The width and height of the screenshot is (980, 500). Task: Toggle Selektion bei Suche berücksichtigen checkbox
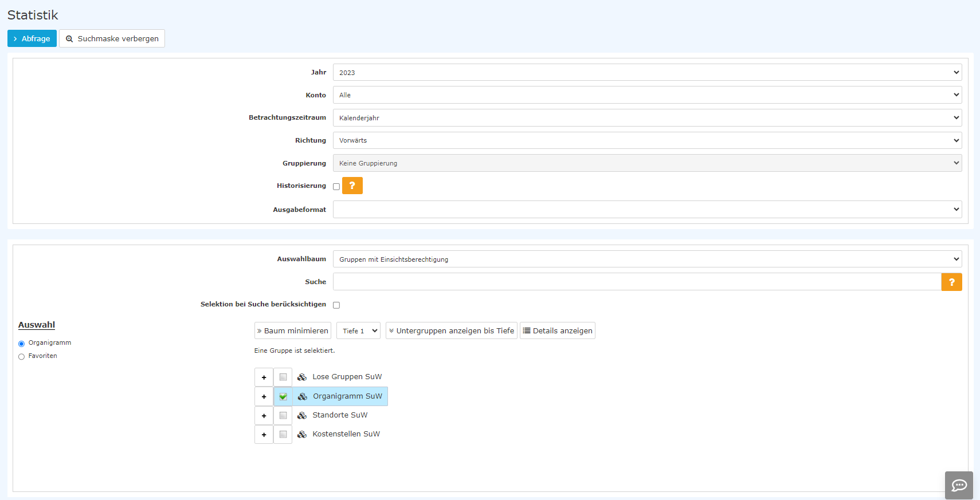pos(336,305)
